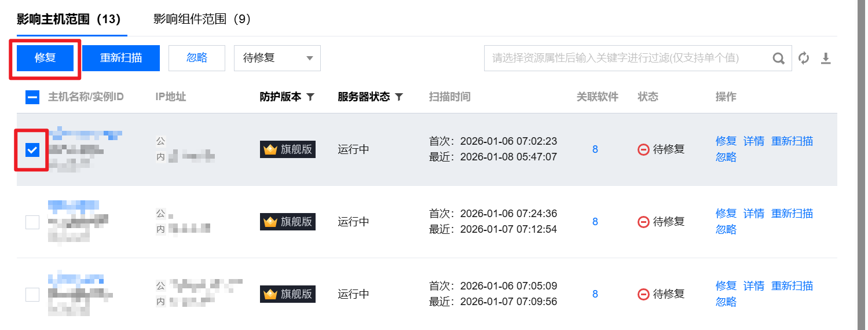Expand the 待修复 status dropdown
Viewport: 868px width, 330px height.
click(277, 58)
